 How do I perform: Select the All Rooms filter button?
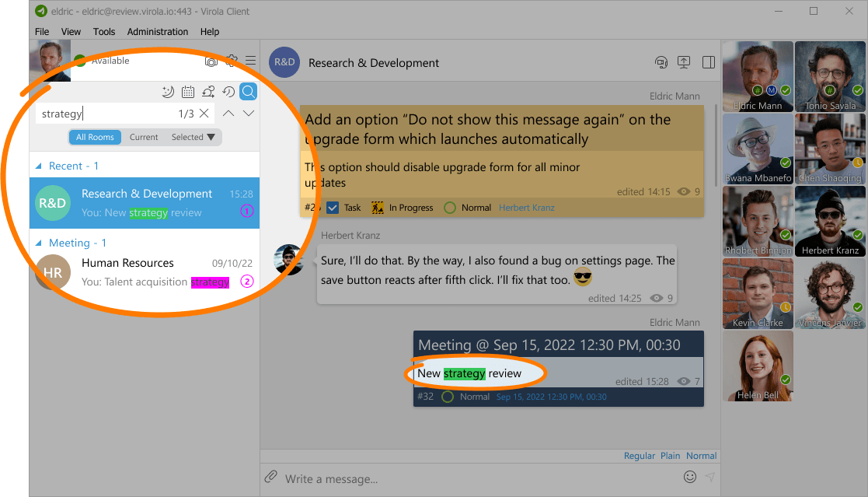pos(94,137)
